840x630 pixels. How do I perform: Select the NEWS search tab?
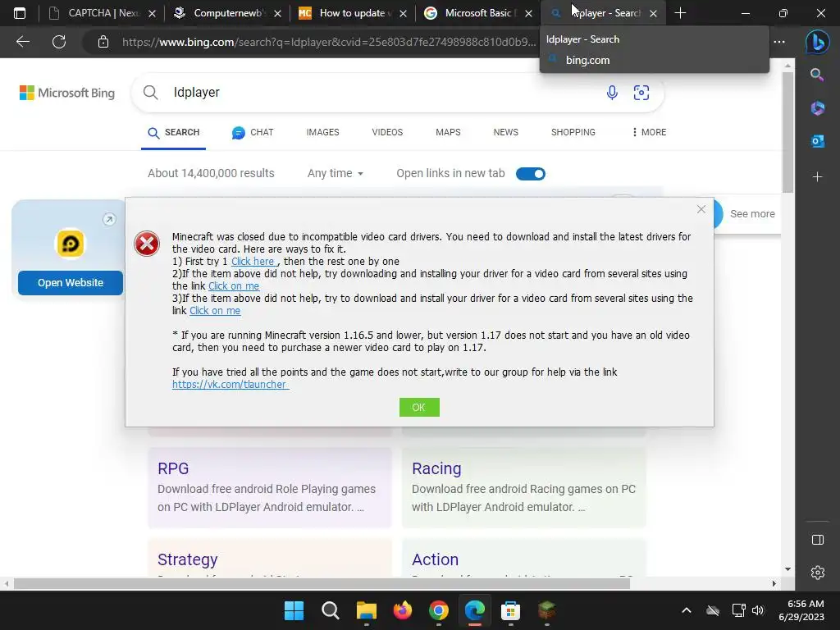click(505, 132)
